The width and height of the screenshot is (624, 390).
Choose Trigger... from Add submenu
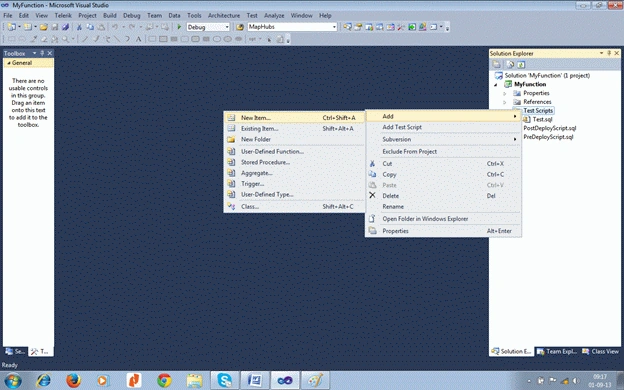(294, 184)
